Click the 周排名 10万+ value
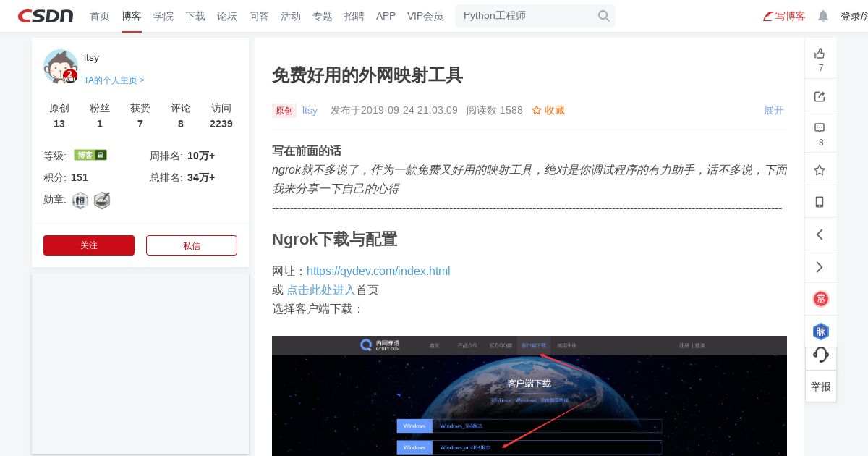The image size is (868, 456). coord(201,156)
